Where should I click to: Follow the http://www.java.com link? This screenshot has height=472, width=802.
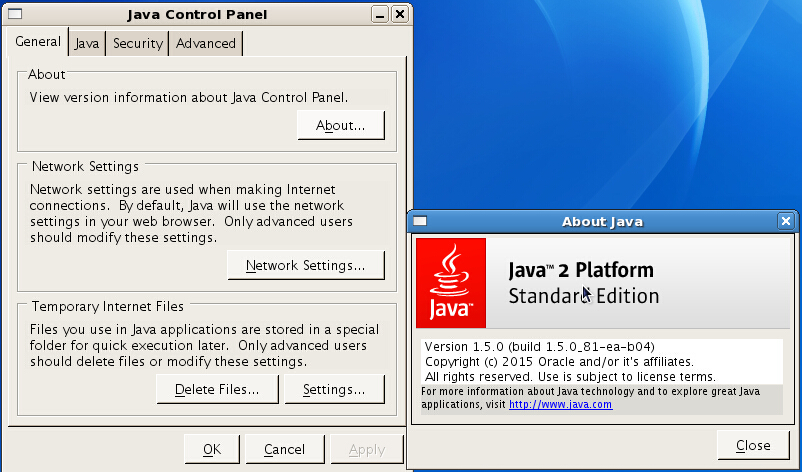click(x=560, y=405)
